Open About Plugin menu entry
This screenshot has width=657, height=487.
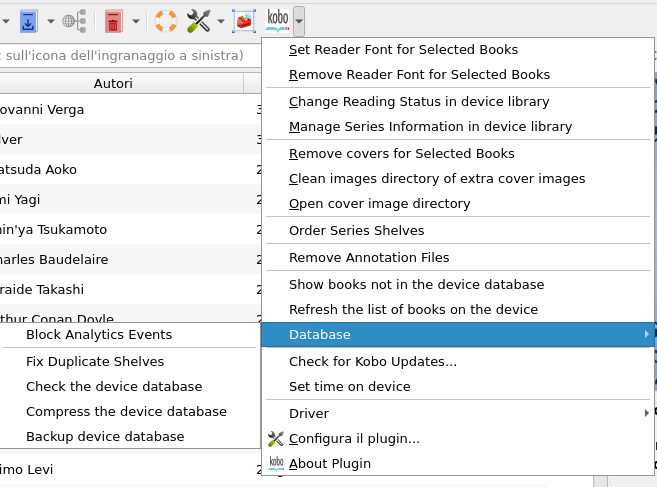pyautogui.click(x=458, y=464)
